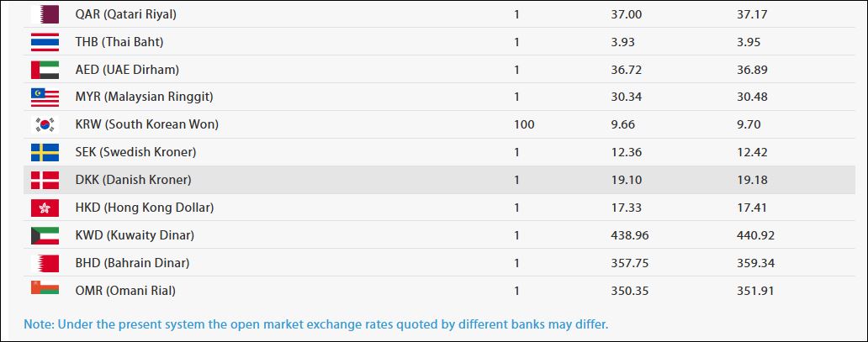This screenshot has height=342, width=868.
Task: Click the open market rates note text
Action: point(315,324)
